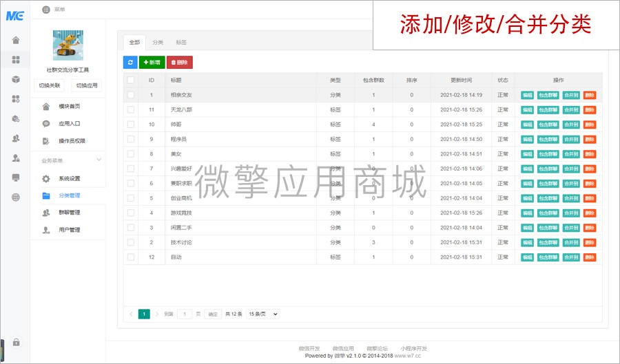Open the two-users icon in rail
Screen dimensions: 620x364
tap(16, 138)
